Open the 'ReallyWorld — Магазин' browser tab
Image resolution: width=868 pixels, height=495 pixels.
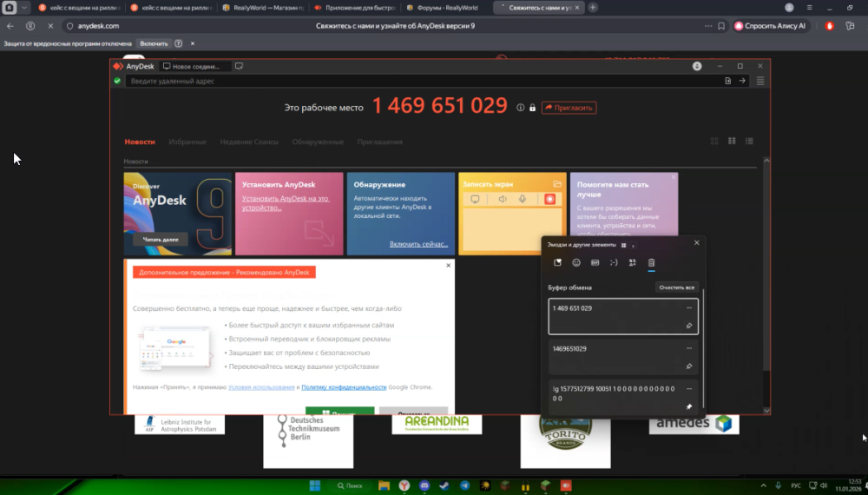click(262, 8)
